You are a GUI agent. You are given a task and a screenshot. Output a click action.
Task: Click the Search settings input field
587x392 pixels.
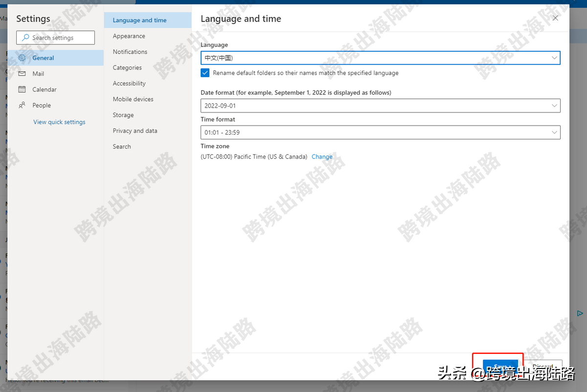[x=56, y=38]
